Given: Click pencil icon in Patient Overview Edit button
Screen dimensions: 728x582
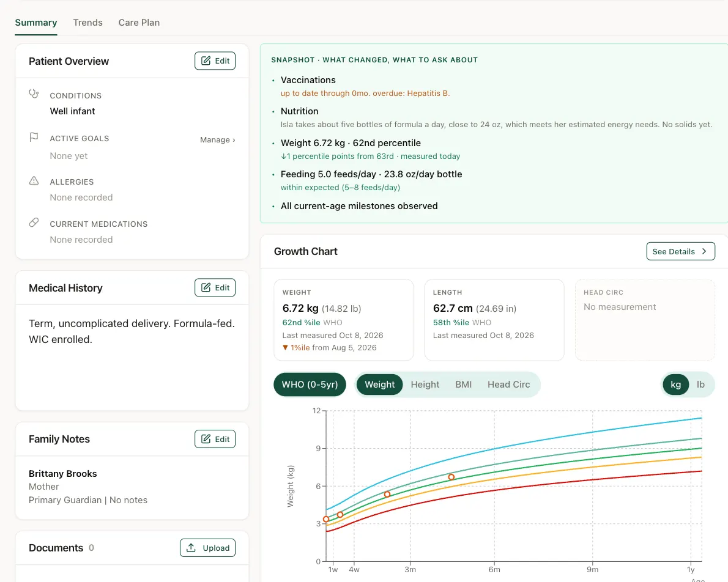Looking at the screenshot, I should (x=206, y=61).
